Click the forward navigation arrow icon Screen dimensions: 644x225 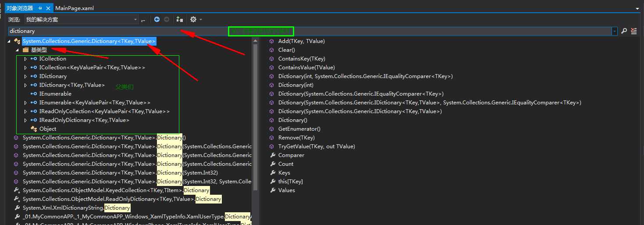[167, 19]
